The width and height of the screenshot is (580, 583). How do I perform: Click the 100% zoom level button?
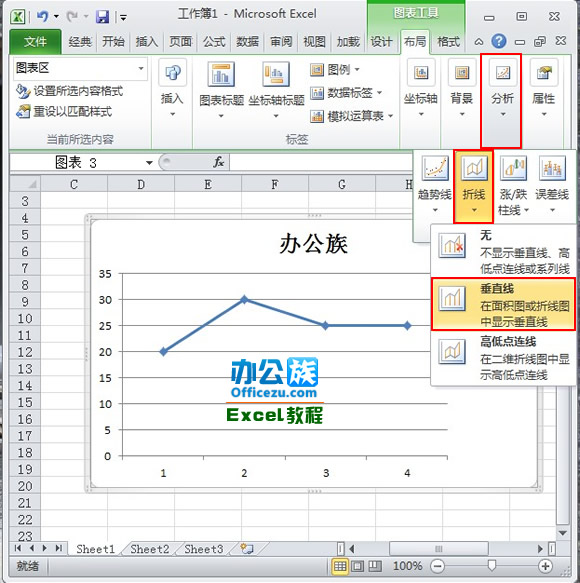(x=407, y=566)
